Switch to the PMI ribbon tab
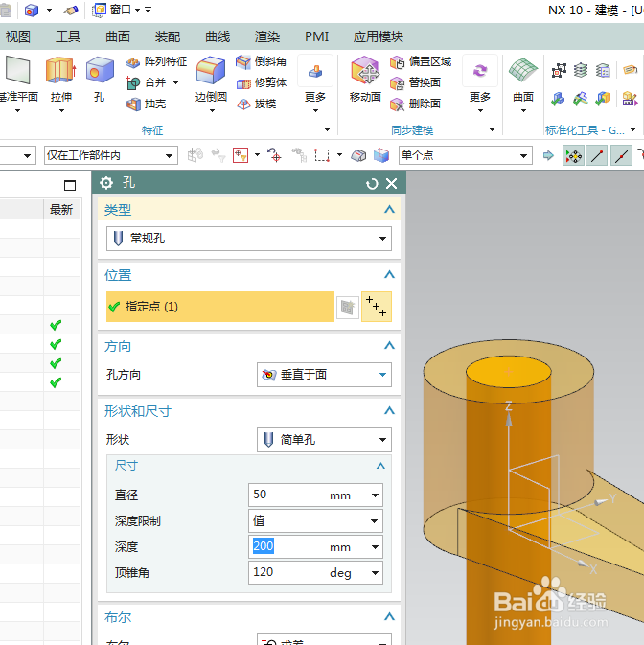Image resolution: width=644 pixels, height=645 pixels. click(x=316, y=36)
